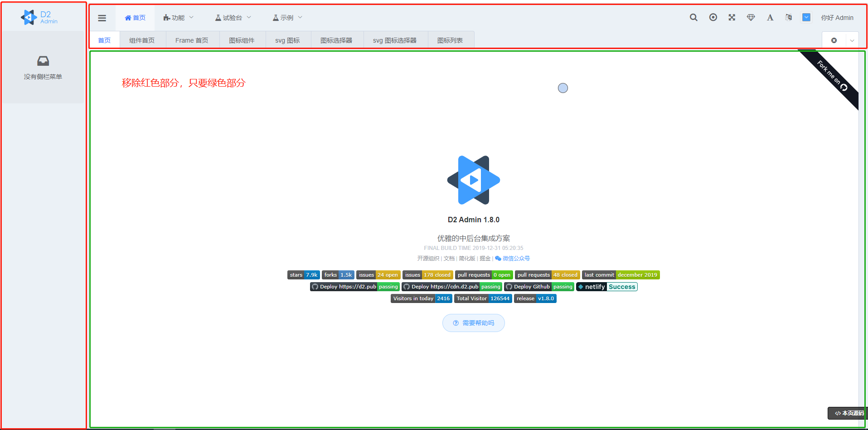Click the 本页源码 source button
The height and width of the screenshot is (430, 868).
coord(848,413)
